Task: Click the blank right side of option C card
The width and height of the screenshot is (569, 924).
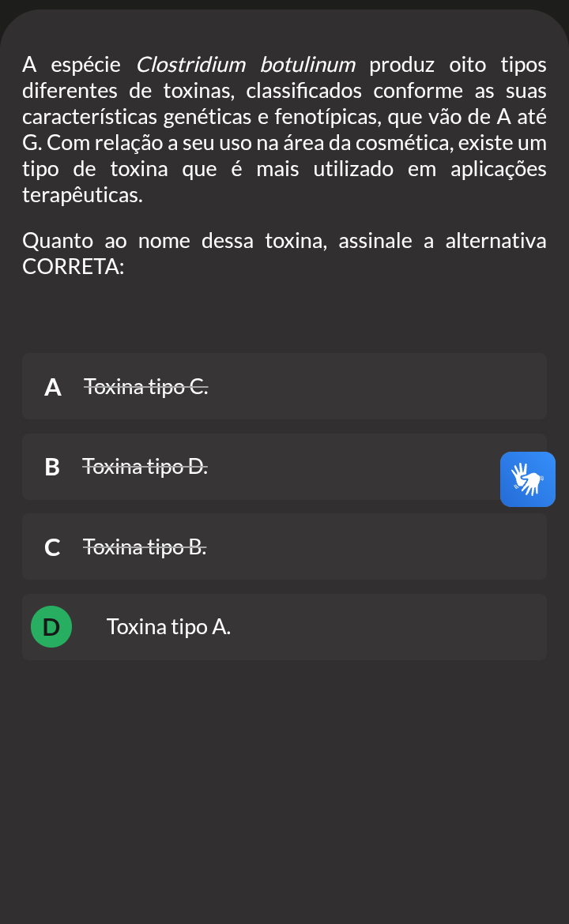Action: coord(378,547)
